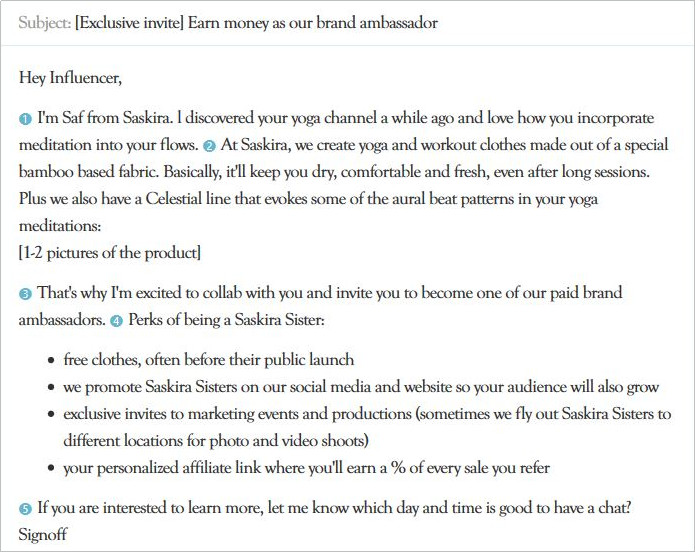Click the '[1-2 pictures of the product]' placeholder
Viewport: 695px width, 552px height.
pos(109,253)
